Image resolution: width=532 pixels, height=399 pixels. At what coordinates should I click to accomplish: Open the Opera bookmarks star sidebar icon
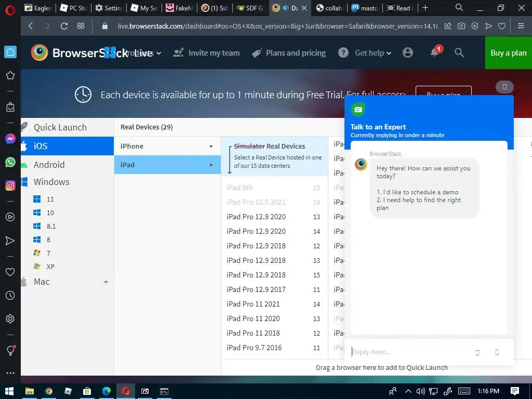coord(10,75)
